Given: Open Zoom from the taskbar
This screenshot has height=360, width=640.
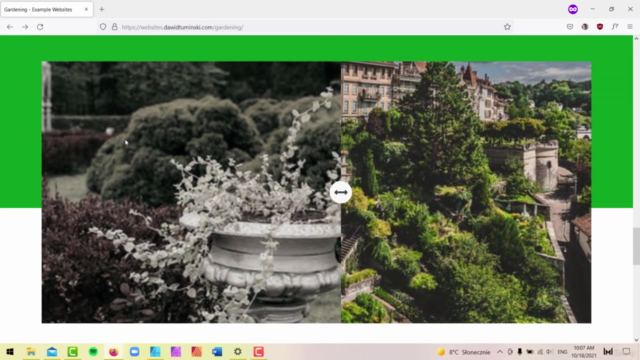Looking at the screenshot, I should point(134,351).
